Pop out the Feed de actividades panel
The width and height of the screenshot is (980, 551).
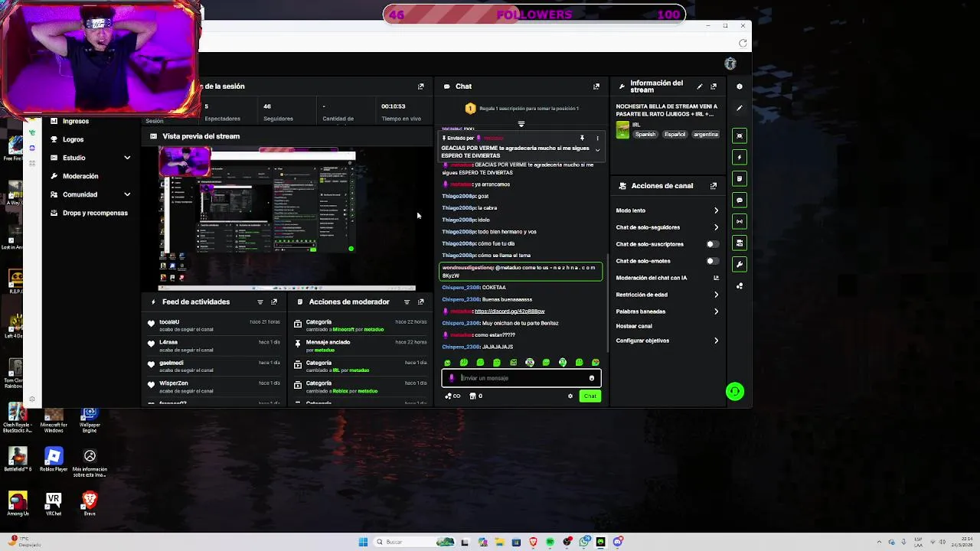tap(274, 302)
